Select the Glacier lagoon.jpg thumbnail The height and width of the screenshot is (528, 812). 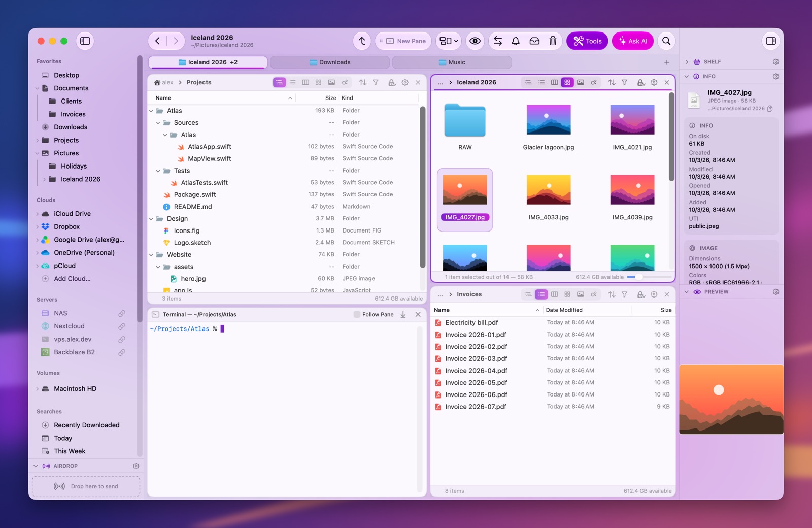point(549,120)
